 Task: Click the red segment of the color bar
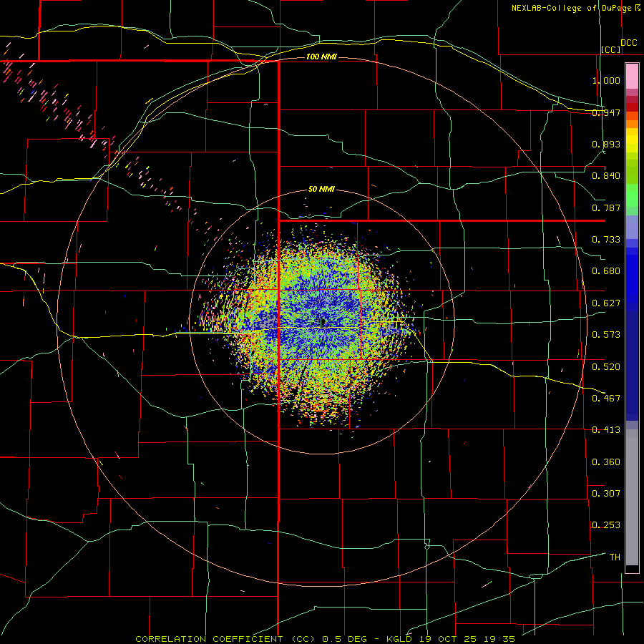(x=632, y=107)
